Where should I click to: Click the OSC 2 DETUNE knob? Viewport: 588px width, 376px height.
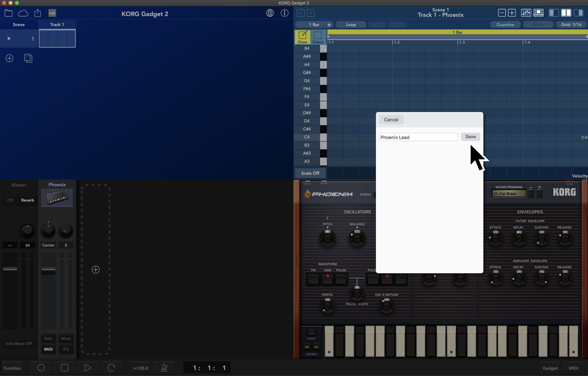(x=387, y=305)
